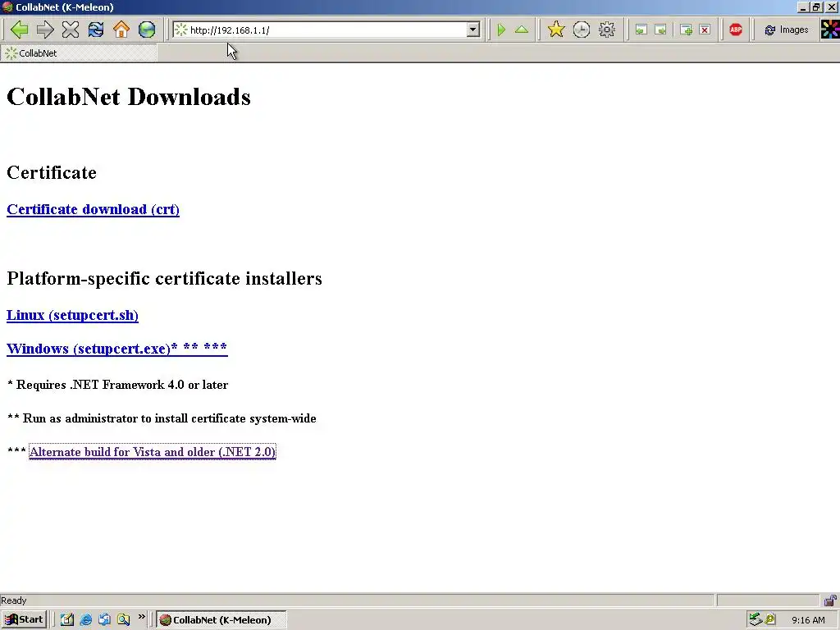The width and height of the screenshot is (840, 630).
Task: Click the Platform-specific certificate installers heading
Action: point(164,279)
